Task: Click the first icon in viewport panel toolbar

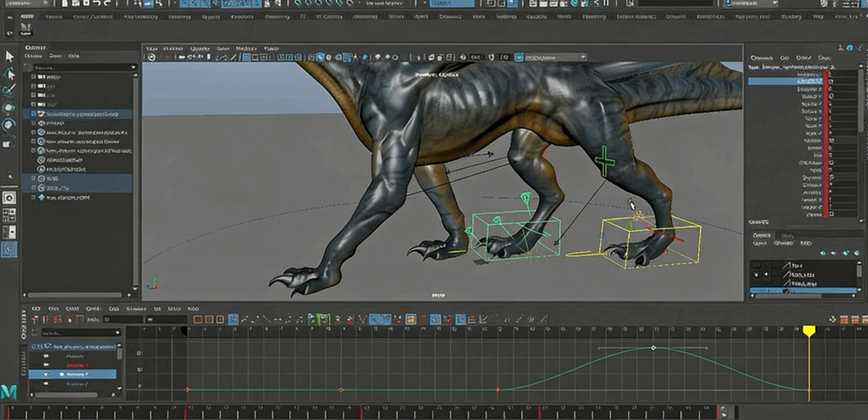Action: pos(152,58)
